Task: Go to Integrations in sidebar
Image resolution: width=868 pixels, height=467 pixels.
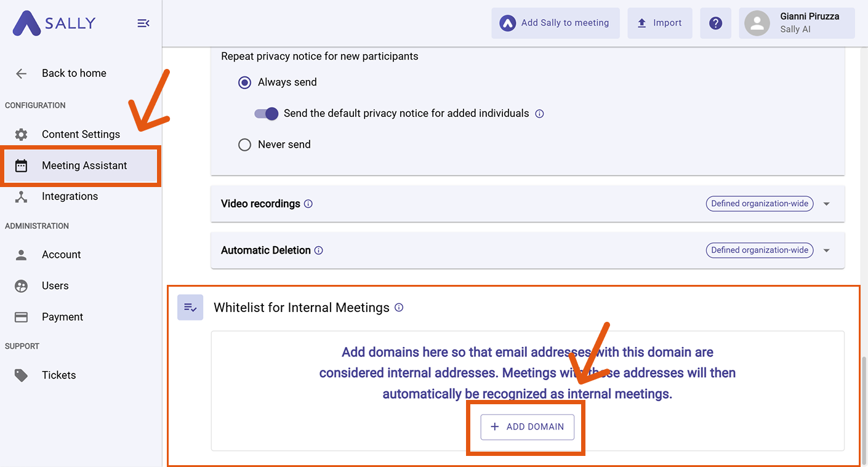Action: [70, 196]
